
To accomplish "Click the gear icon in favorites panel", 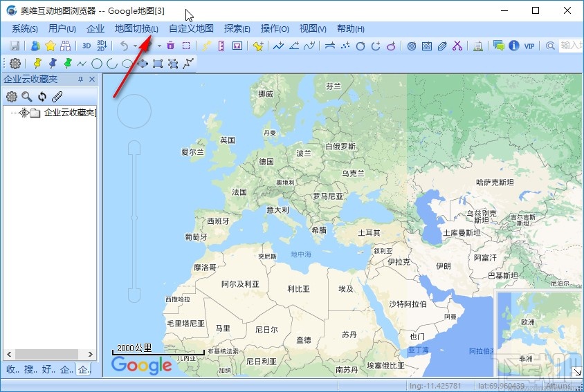I will point(12,97).
